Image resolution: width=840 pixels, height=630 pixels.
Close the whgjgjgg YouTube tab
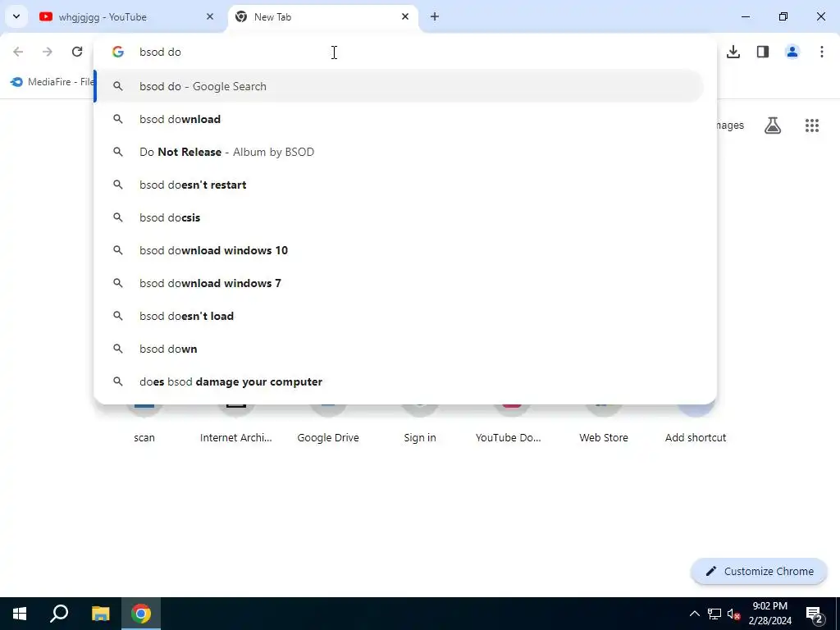pos(210,16)
